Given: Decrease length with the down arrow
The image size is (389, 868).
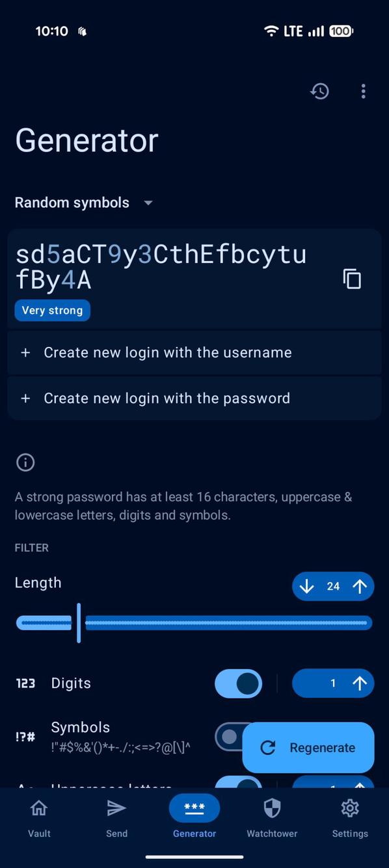Looking at the screenshot, I should [307, 587].
